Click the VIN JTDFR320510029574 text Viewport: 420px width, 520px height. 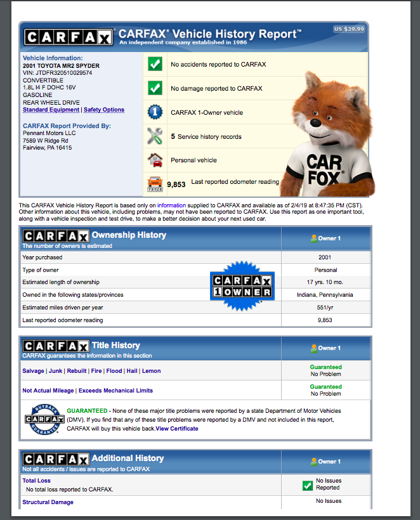coord(57,73)
